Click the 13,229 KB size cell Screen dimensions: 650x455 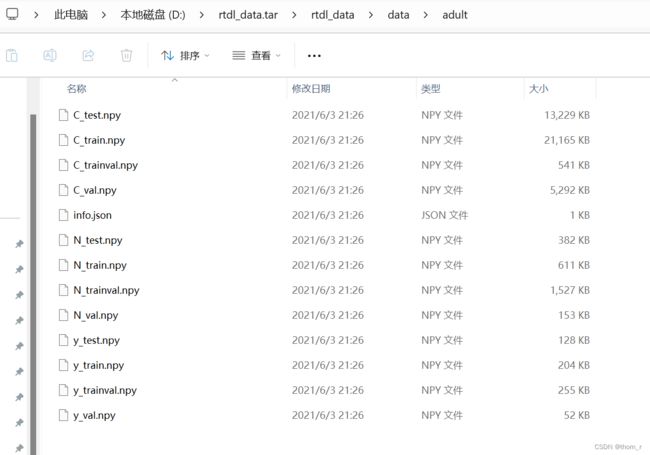pos(567,115)
